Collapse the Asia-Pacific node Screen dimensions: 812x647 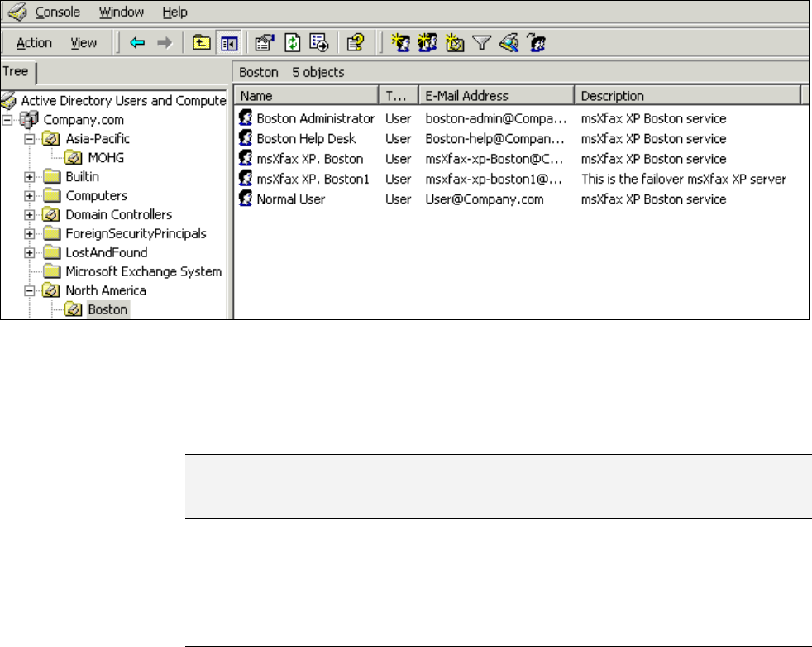click(x=30, y=139)
